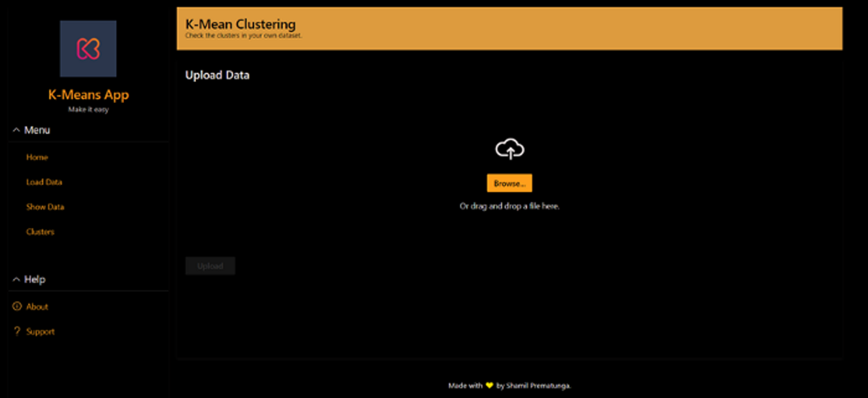Click the Browse button to choose a file
The image size is (868, 398).
pos(509,182)
